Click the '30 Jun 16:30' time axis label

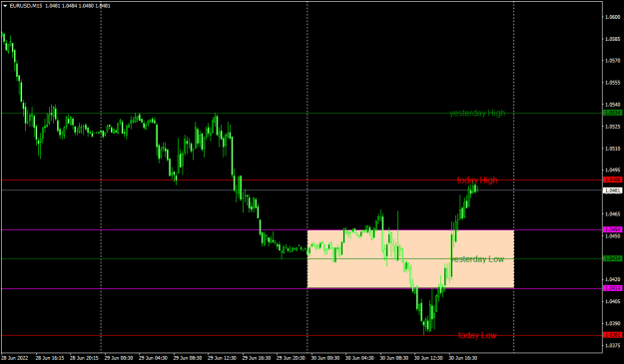pyautogui.click(x=463, y=358)
